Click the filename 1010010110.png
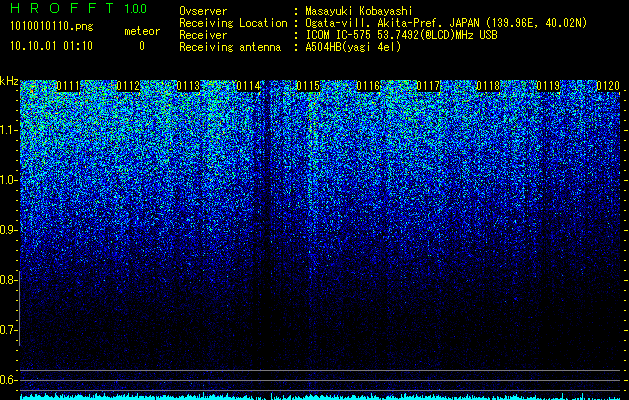The image size is (629, 400). pyautogui.click(x=51, y=27)
